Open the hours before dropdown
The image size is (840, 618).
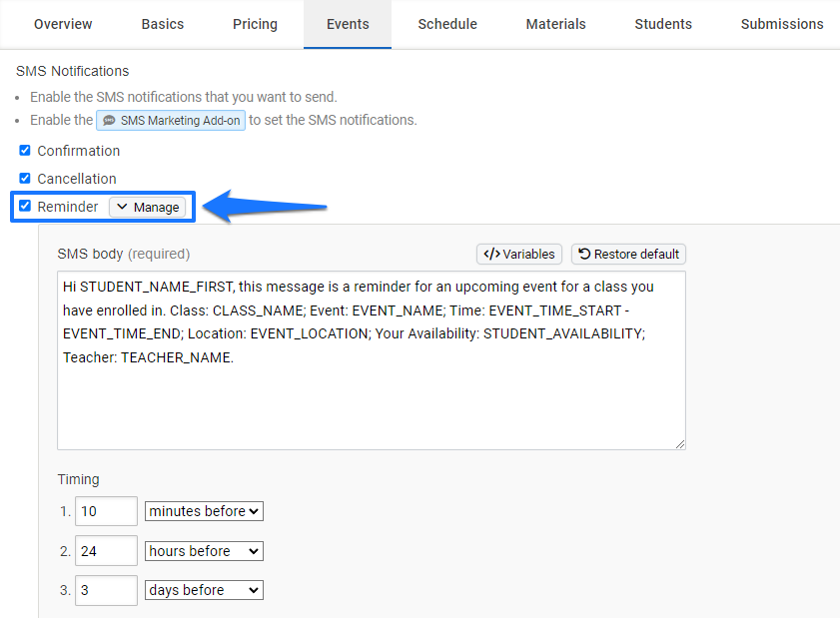(204, 550)
